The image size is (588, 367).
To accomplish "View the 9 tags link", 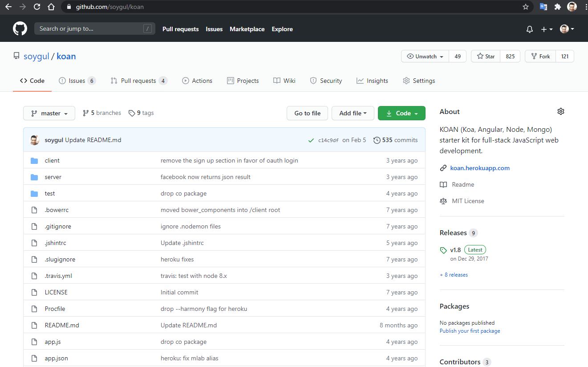I will coord(141,113).
